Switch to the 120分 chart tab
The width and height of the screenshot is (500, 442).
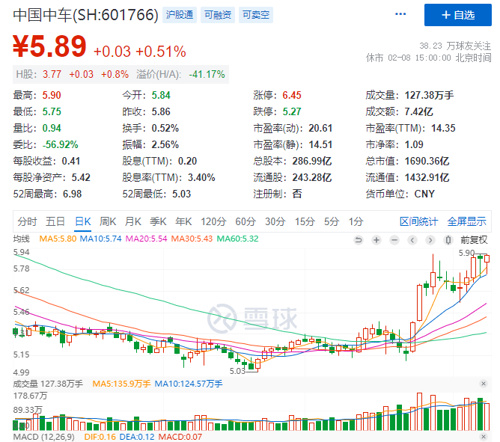[213, 221]
